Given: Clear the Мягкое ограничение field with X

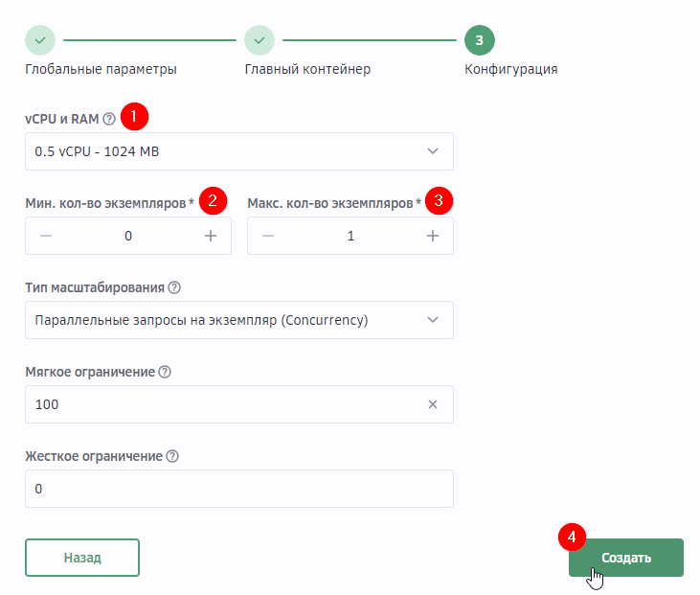Looking at the screenshot, I should coord(433,404).
